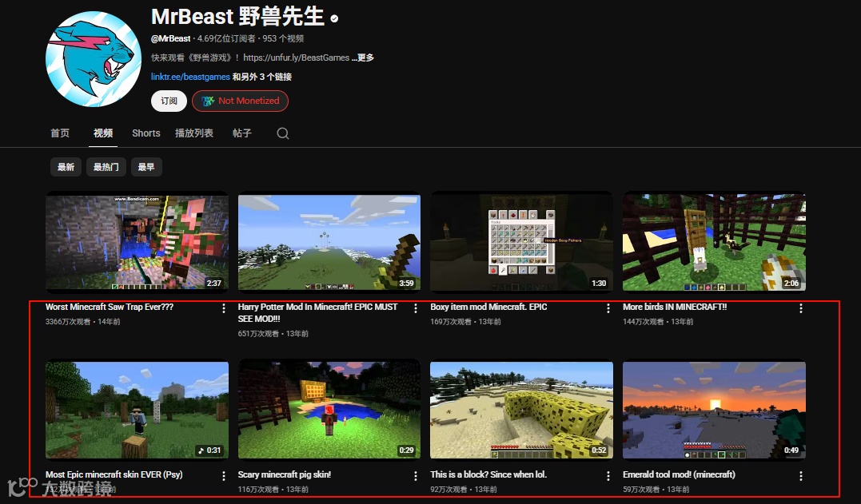Open more options for Most Epic minecraft skin video
Viewport: 861px width, 504px height.
[224, 475]
